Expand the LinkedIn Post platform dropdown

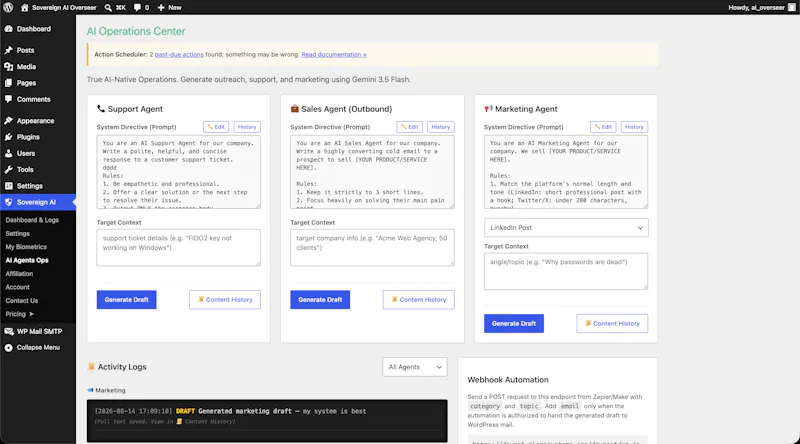click(566, 228)
